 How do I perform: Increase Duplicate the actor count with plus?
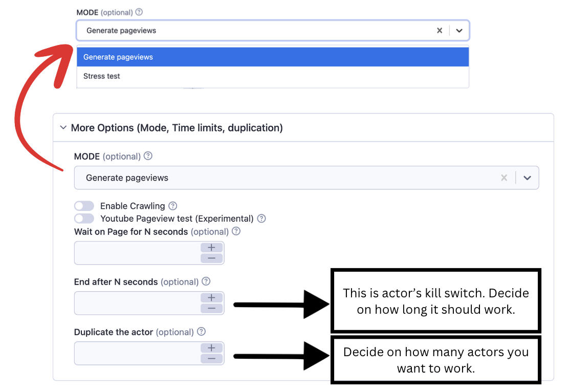pos(211,348)
